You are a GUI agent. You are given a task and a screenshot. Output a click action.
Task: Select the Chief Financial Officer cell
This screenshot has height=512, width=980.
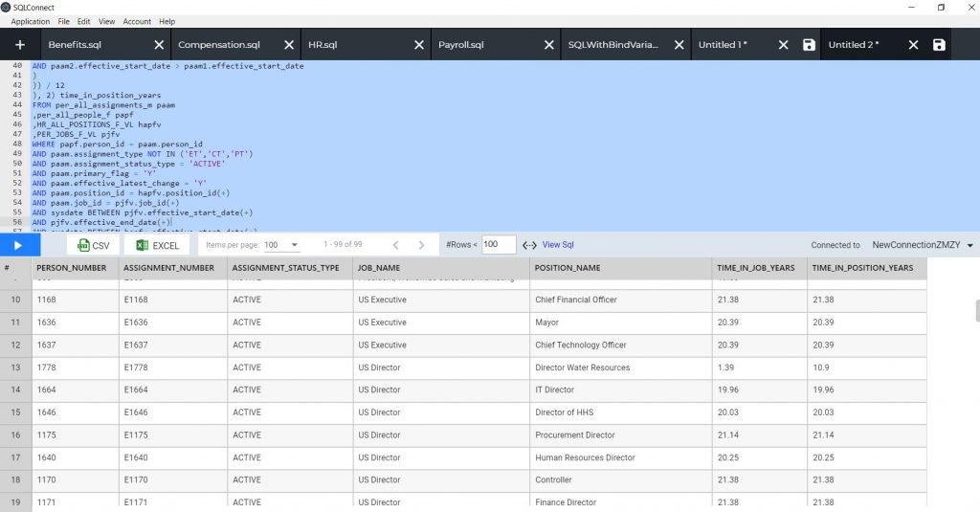[x=620, y=300]
